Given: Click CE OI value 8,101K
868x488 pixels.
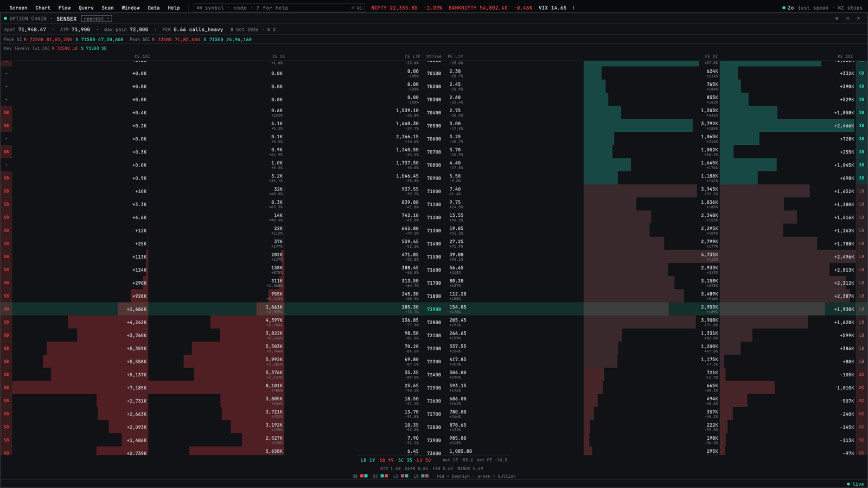Looking at the screenshot, I should click(274, 386).
